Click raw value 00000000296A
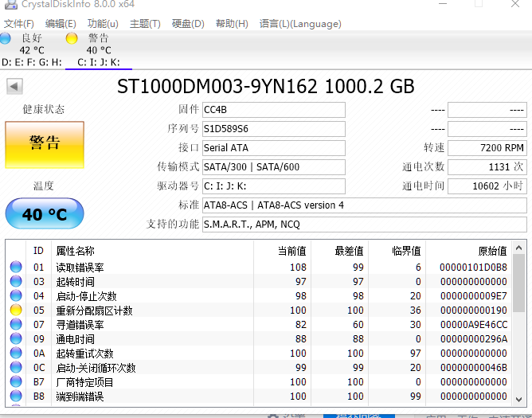 pos(474,339)
